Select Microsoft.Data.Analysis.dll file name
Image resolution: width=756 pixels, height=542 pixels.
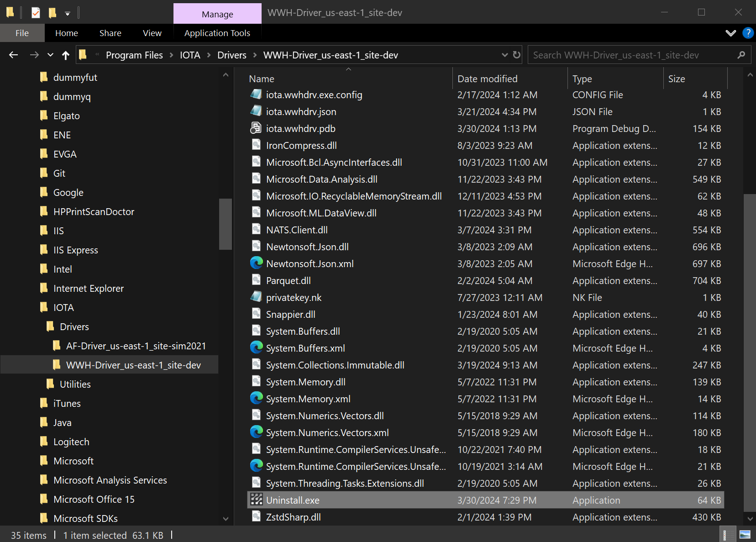click(322, 179)
